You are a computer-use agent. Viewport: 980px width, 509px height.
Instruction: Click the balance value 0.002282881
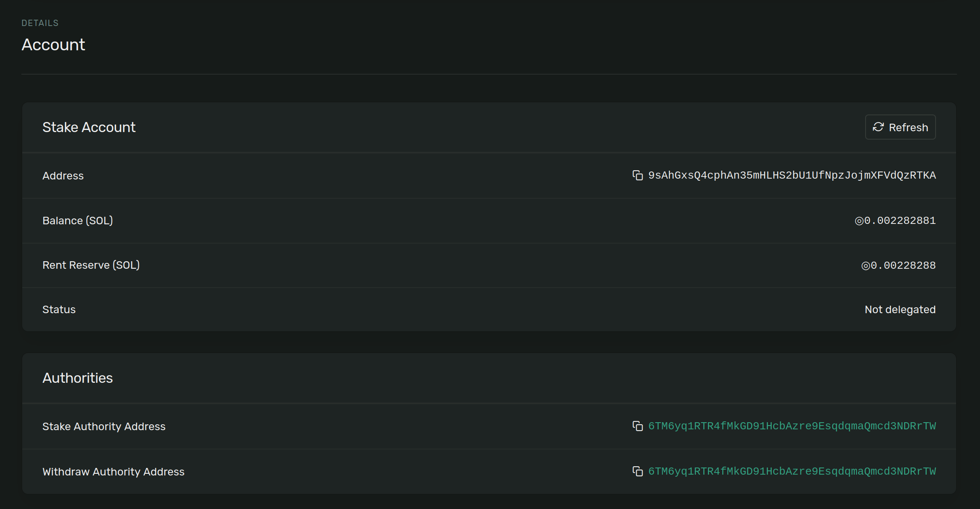(x=900, y=220)
